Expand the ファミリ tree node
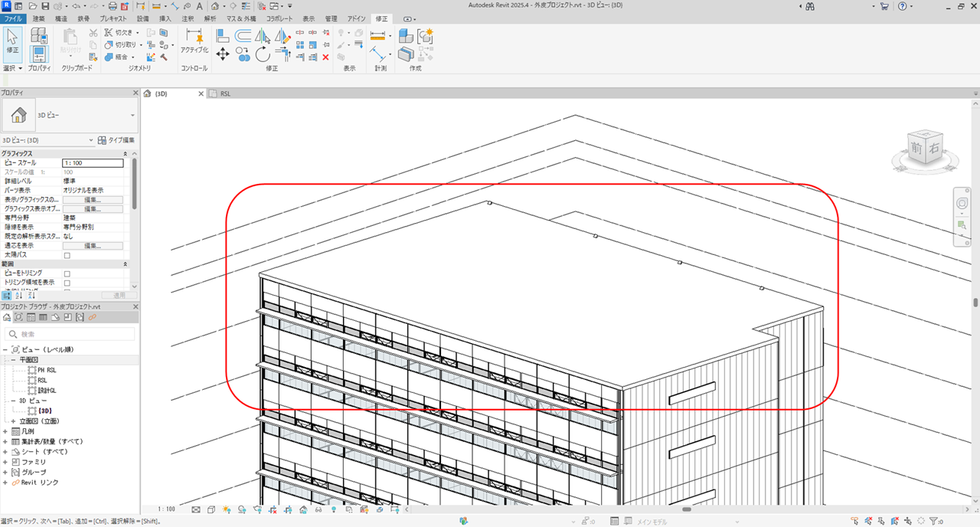980x527 pixels. (x=5, y=463)
